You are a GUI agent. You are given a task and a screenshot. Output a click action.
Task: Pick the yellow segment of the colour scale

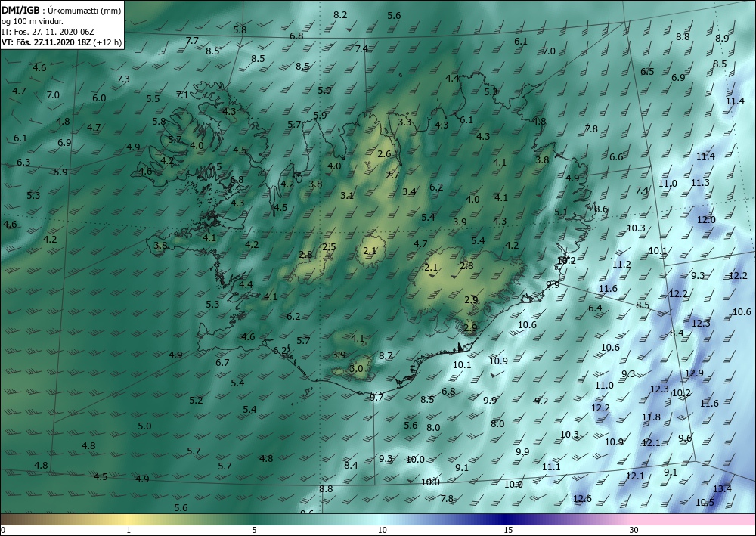128,519
